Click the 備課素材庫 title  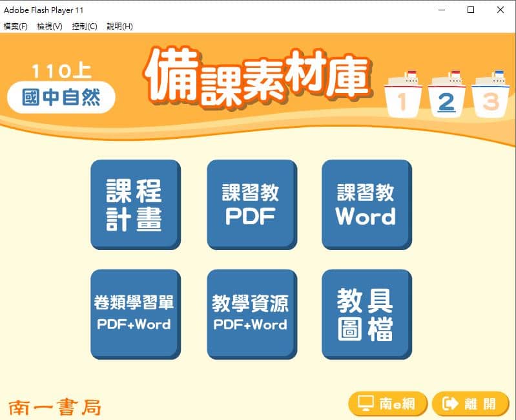[258, 79]
